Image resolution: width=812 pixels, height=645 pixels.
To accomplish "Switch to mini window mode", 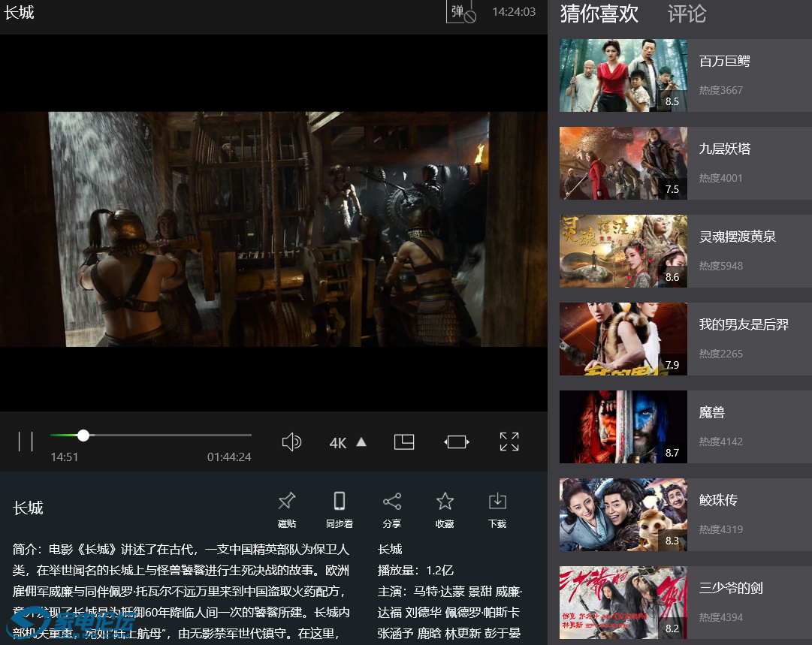I will [x=404, y=442].
